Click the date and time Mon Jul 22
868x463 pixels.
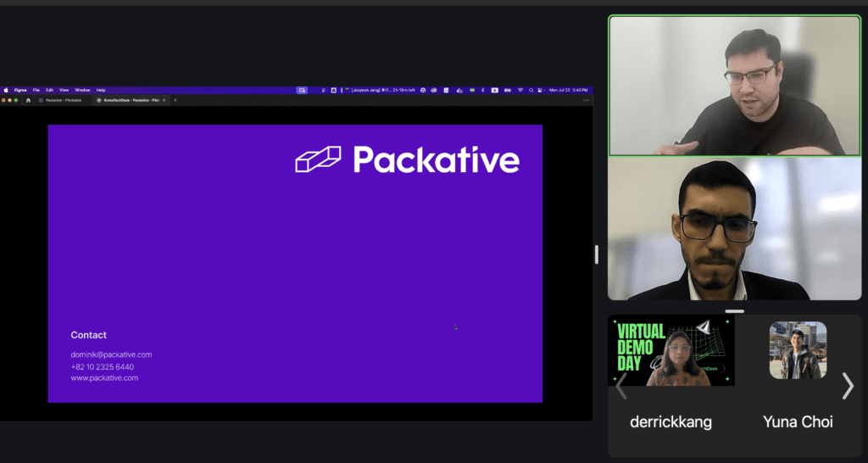[569, 90]
